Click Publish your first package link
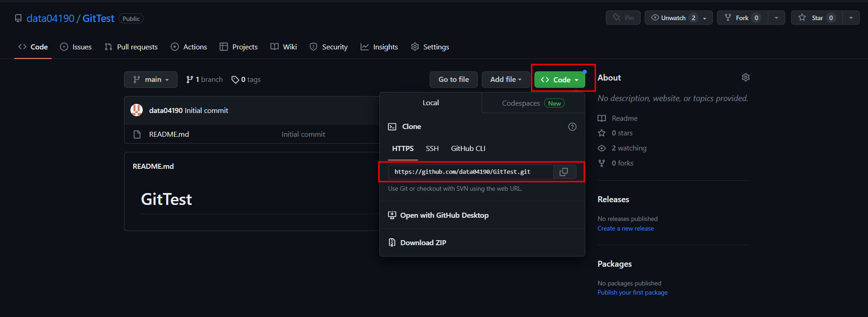 pos(632,292)
